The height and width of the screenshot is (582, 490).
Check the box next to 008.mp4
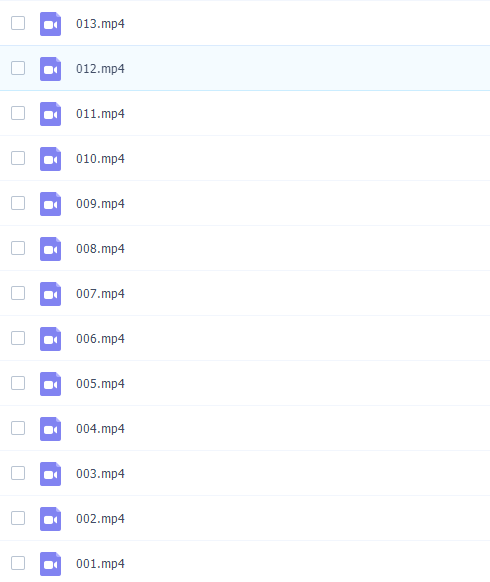click(x=18, y=248)
